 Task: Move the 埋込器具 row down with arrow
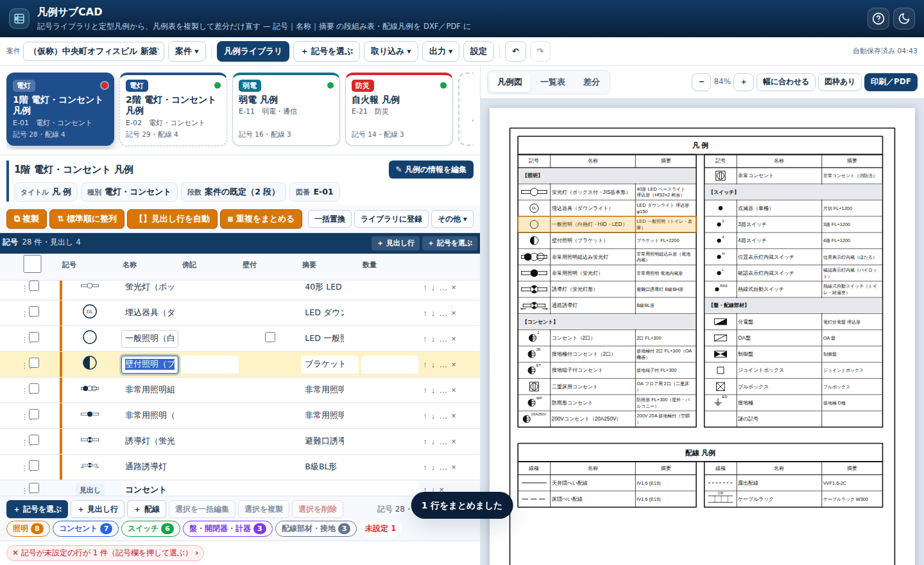[433, 313]
